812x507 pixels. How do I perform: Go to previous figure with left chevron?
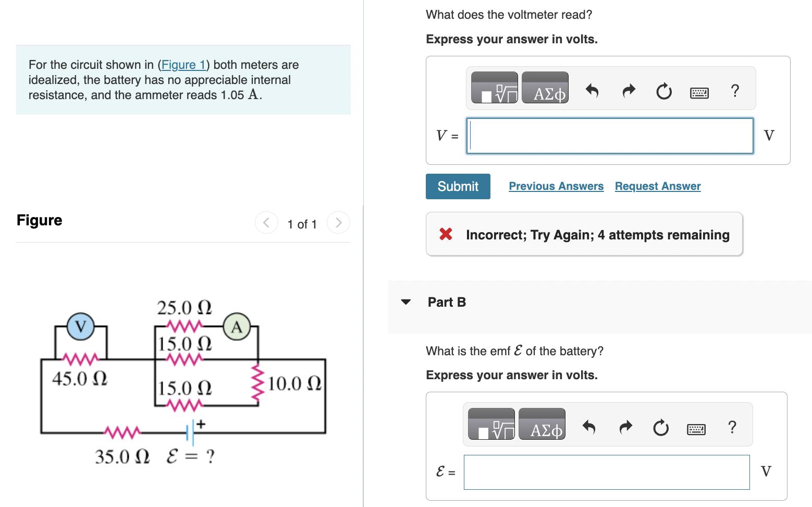[x=266, y=223]
